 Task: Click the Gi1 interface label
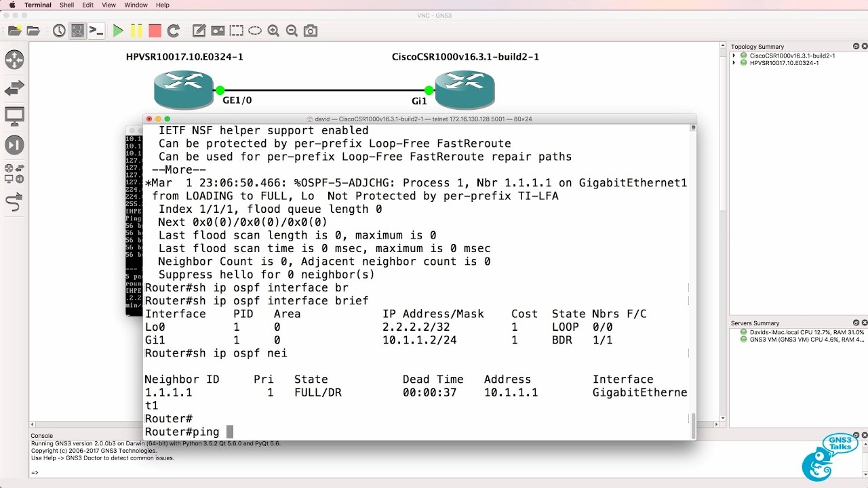[x=419, y=101]
